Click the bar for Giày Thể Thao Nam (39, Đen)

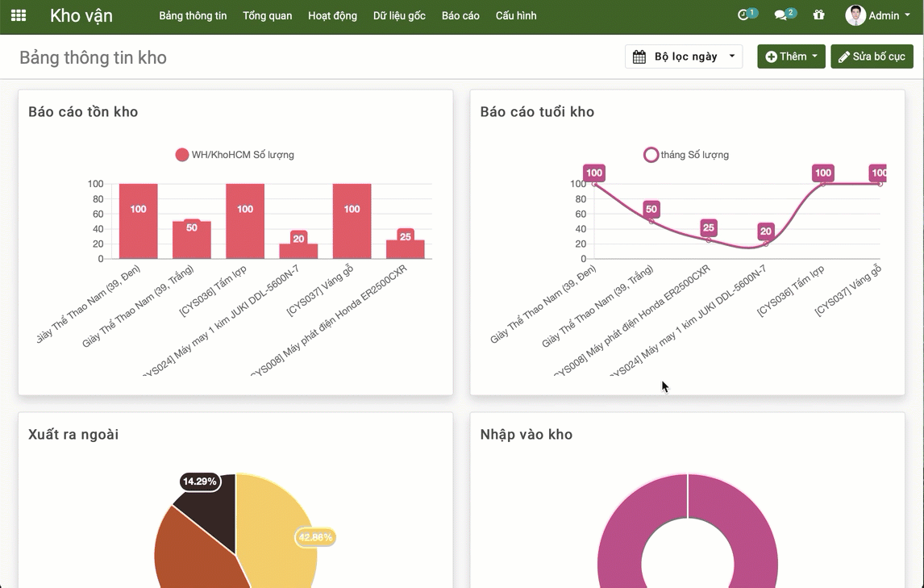point(138,221)
